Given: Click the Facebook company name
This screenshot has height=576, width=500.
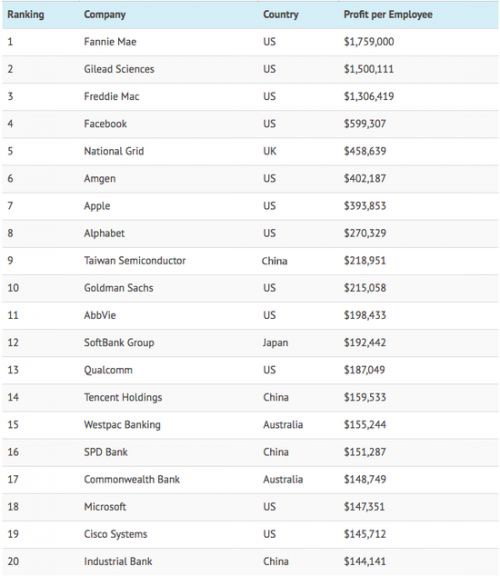Looking at the screenshot, I should (x=105, y=124).
